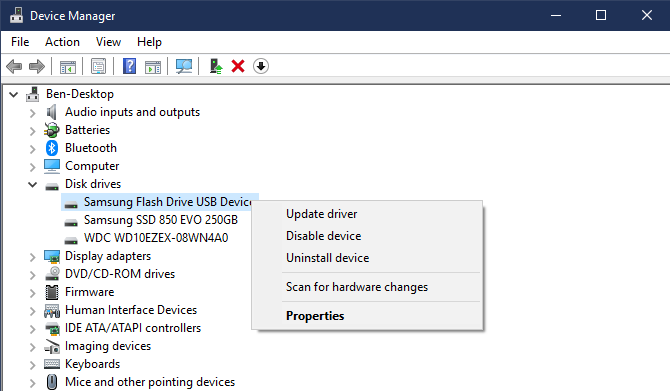Select Samsung SSD 850 EVO 250GB
This screenshot has width=670, height=391.
click(x=161, y=220)
